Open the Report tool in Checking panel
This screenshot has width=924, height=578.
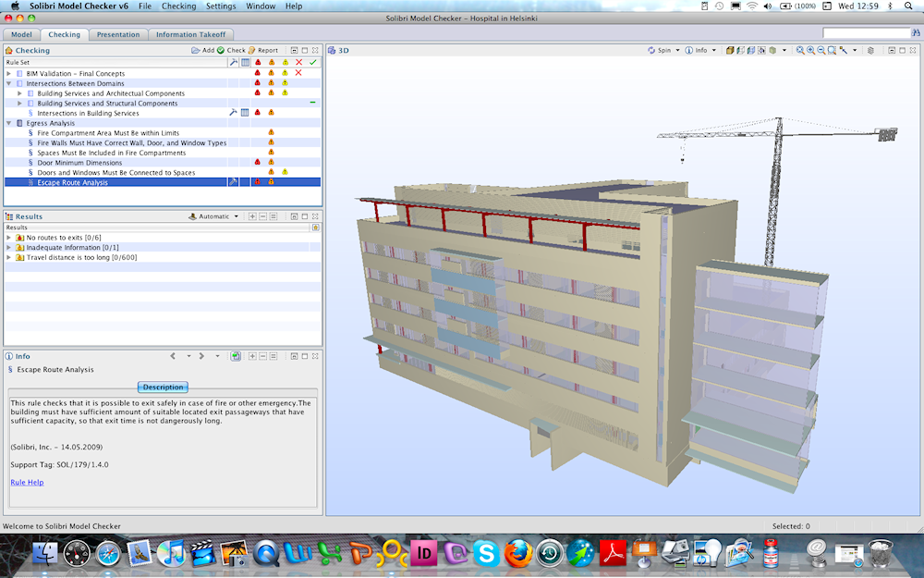pyautogui.click(x=262, y=50)
